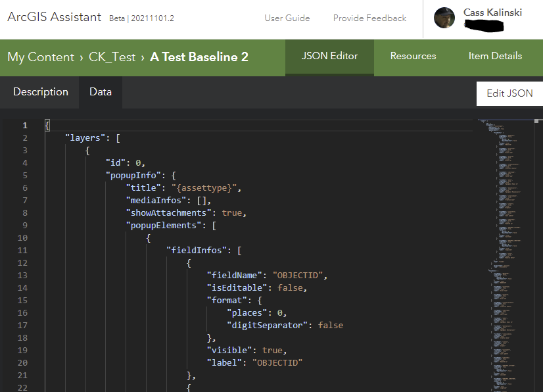Select the Data sub-tab
Screen dimensions: 543x392
click(101, 92)
